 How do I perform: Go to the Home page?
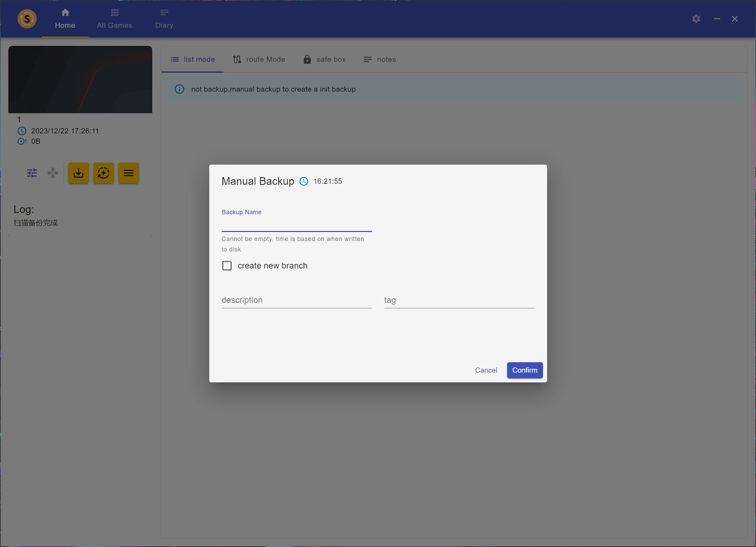click(65, 19)
